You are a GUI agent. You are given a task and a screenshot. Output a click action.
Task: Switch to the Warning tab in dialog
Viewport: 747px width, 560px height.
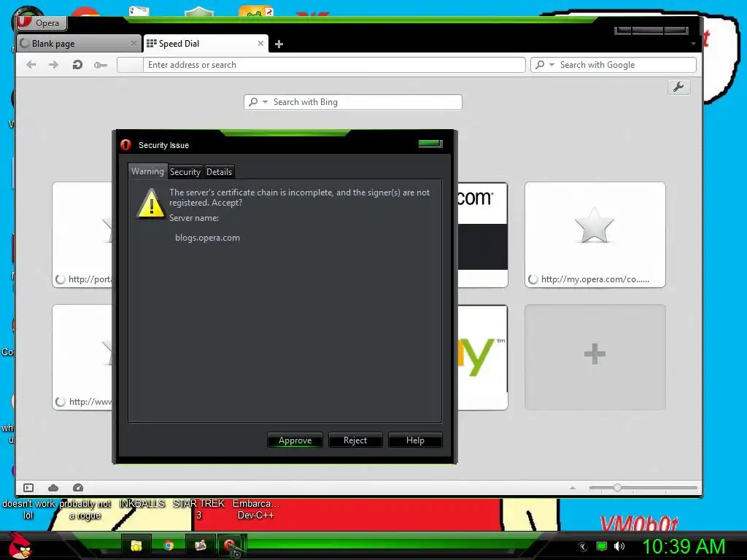coord(147,171)
